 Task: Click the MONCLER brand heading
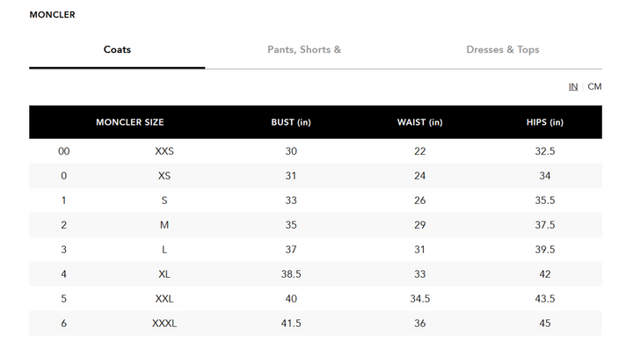[52, 15]
